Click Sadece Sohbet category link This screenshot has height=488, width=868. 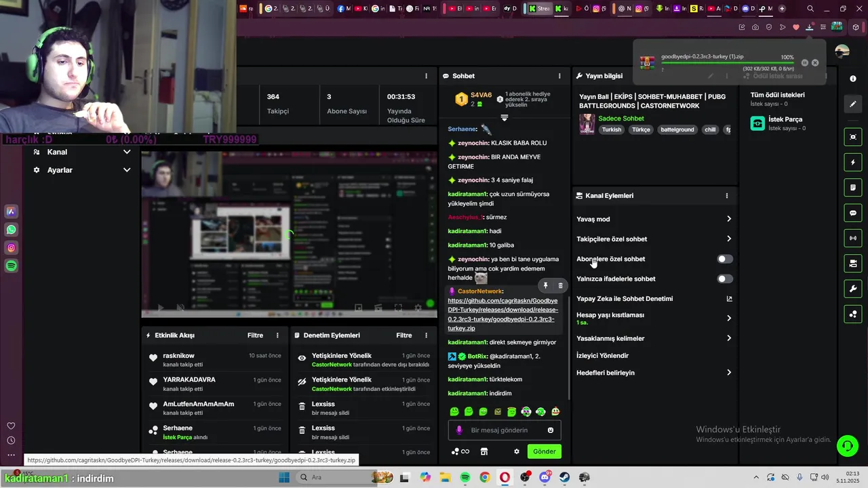pos(621,119)
